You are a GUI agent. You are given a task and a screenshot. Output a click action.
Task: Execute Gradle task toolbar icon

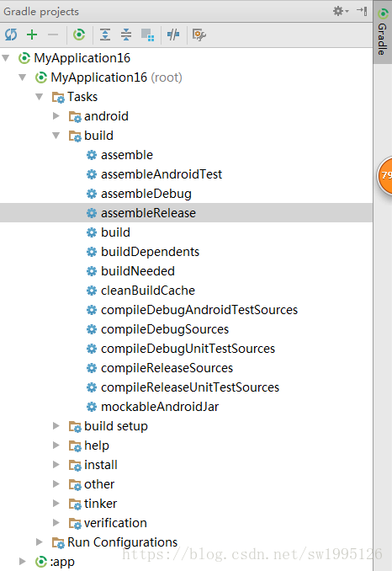tap(79, 35)
